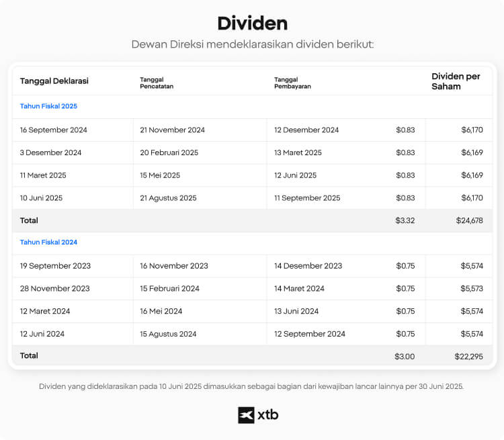Click the fiscal 2025 total "$3.32"
The image size is (504, 440).
(x=405, y=220)
